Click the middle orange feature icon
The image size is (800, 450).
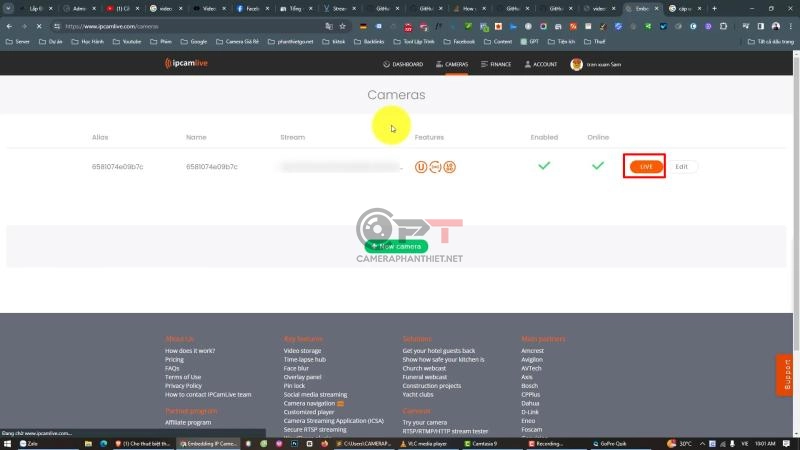coord(435,166)
